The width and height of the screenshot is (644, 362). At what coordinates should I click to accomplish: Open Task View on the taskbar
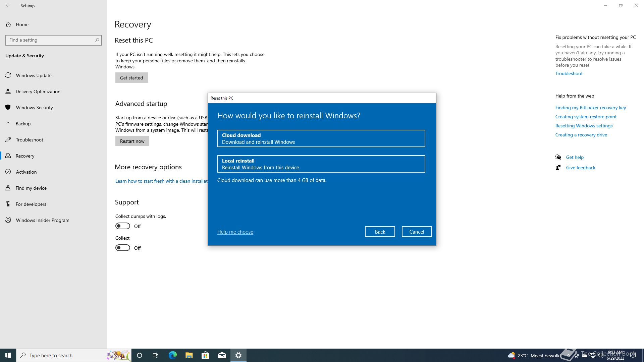click(x=156, y=355)
